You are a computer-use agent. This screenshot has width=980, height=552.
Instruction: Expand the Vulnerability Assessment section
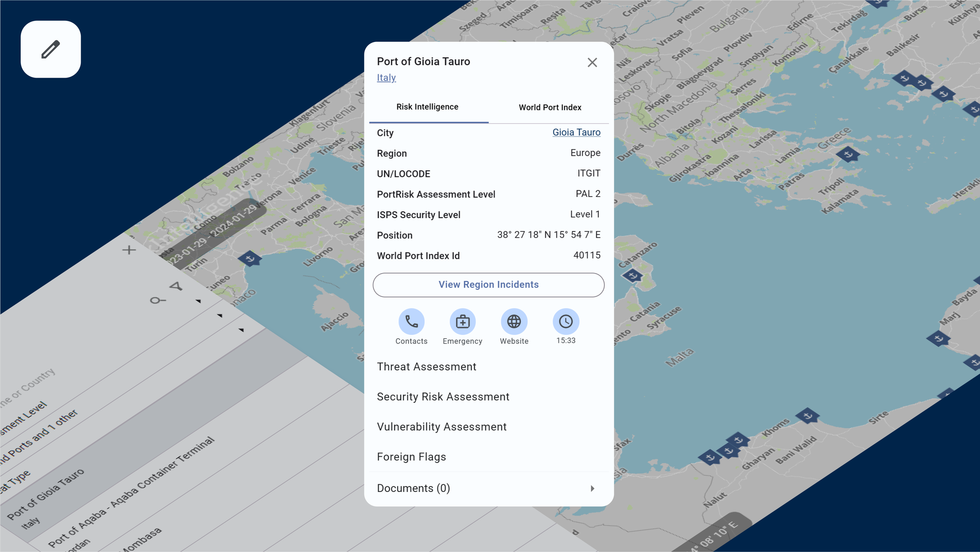[442, 427]
